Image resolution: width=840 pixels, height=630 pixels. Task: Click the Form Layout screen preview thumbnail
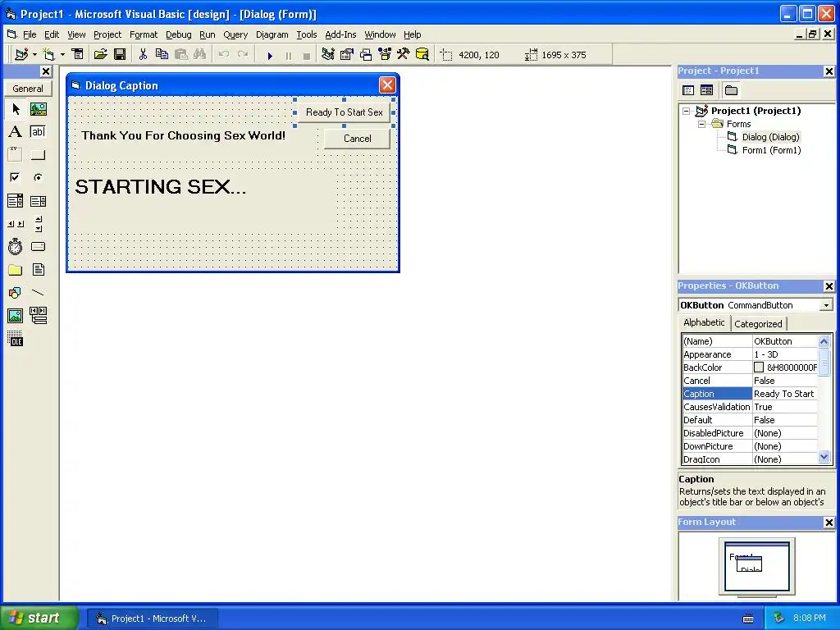(x=756, y=566)
